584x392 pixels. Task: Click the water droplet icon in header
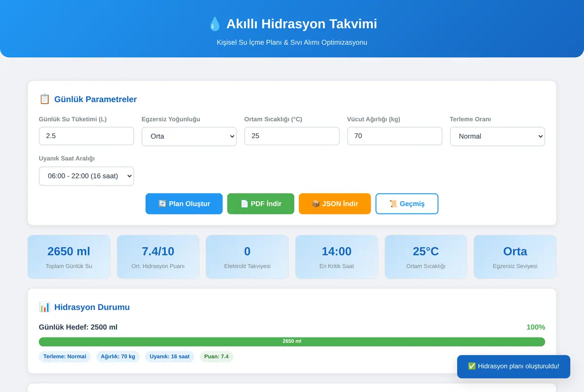(215, 24)
